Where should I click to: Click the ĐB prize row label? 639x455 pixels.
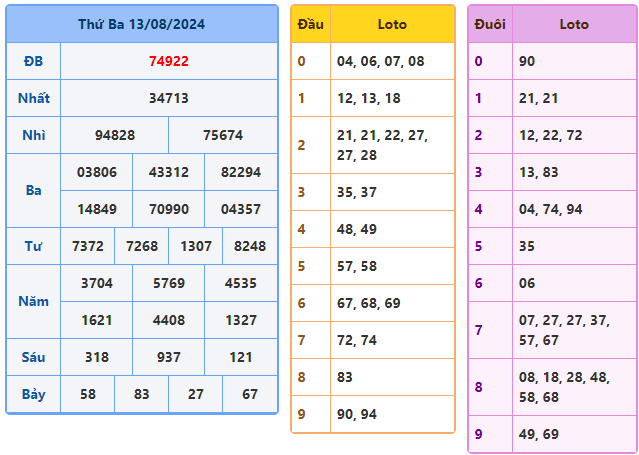[33, 61]
